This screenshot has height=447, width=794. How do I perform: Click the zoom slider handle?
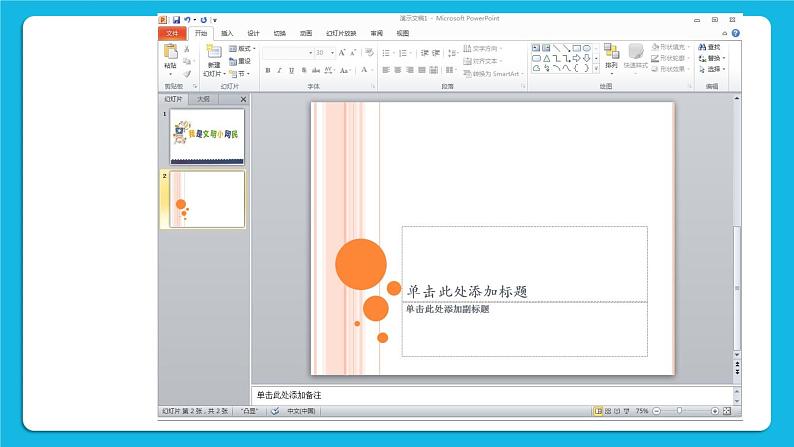(680, 411)
